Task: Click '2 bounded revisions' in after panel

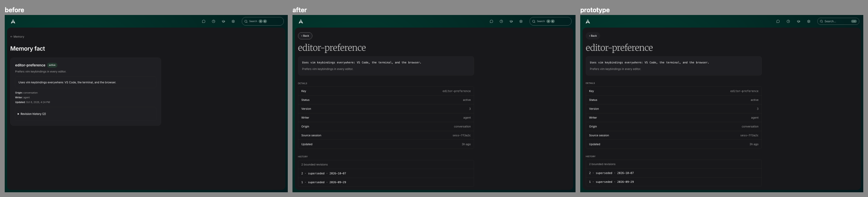Action: 314,165
